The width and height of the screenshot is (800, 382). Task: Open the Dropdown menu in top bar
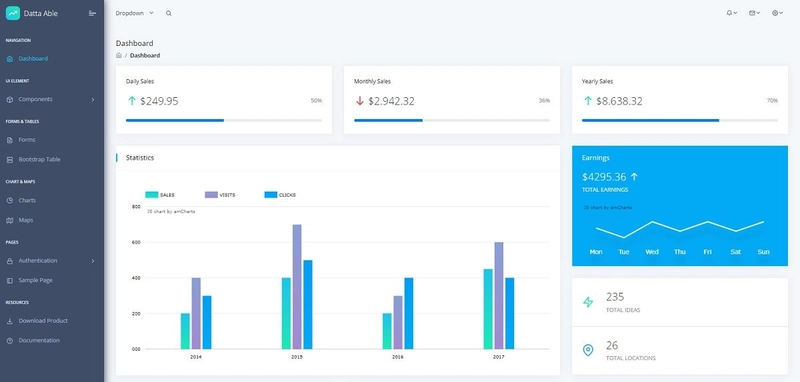(134, 13)
